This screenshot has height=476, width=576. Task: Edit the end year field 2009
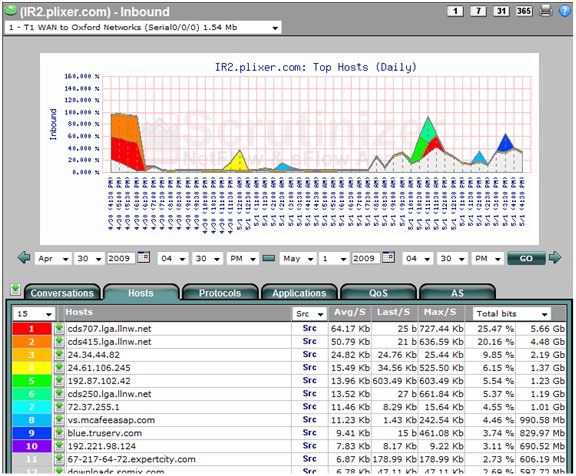[x=366, y=259]
